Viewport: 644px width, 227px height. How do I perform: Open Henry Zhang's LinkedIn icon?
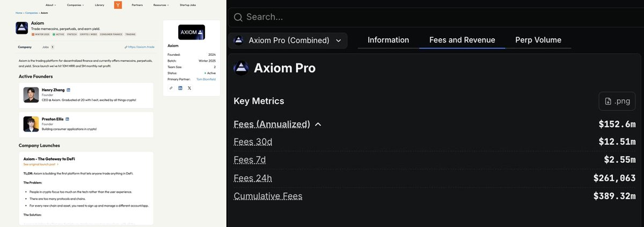click(69, 90)
